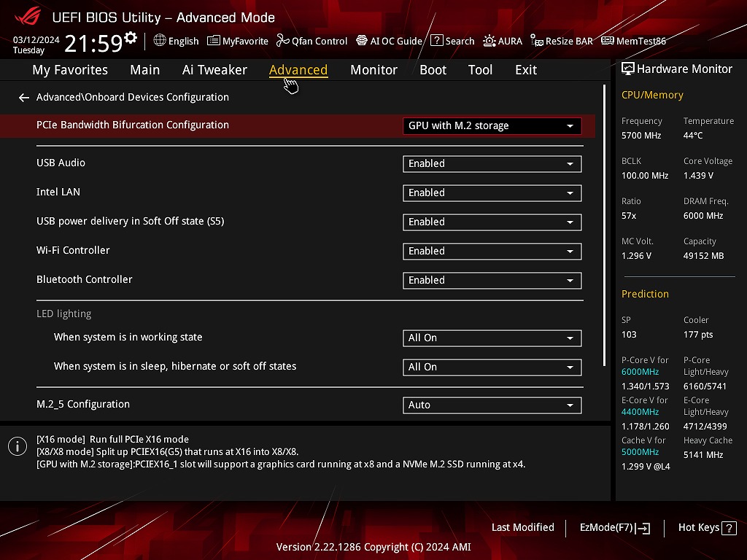Click the Prediction section heading
This screenshot has height=560, width=747.
click(x=645, y=294)
